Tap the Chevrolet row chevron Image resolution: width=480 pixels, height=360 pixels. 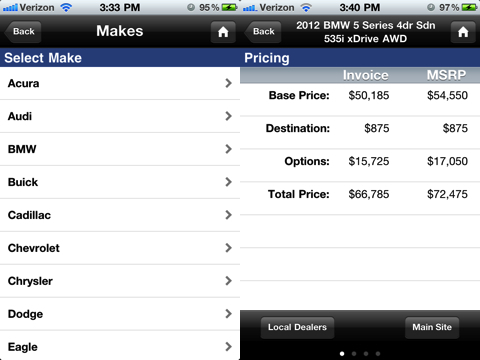228,248
